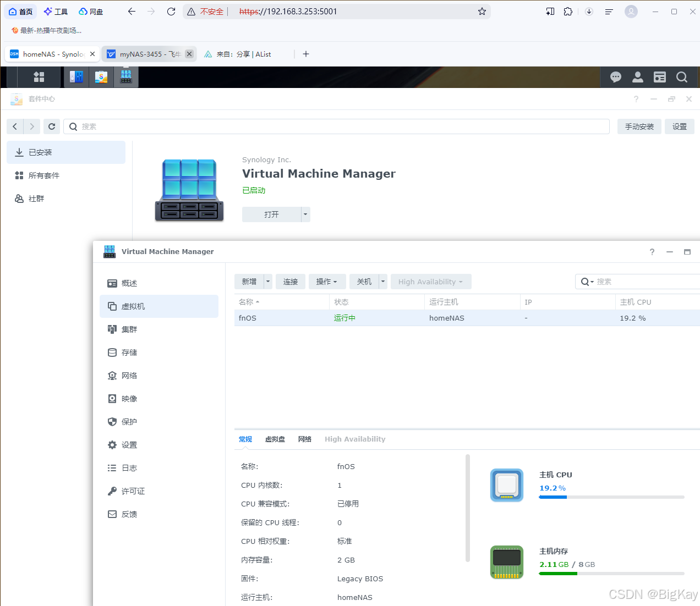Close the myNAS-3455 browser tab
The height and width of the screenshot is (606, 700).
[189, 54]
